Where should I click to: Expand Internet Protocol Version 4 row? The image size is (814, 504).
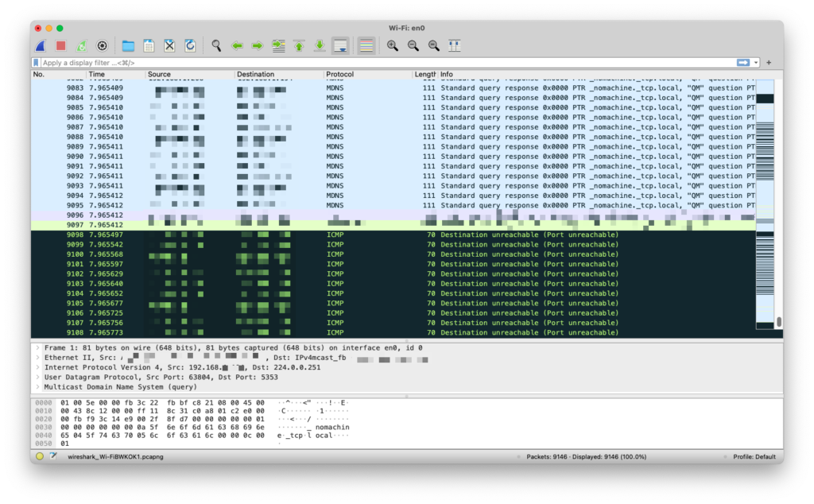pos(37,367)
